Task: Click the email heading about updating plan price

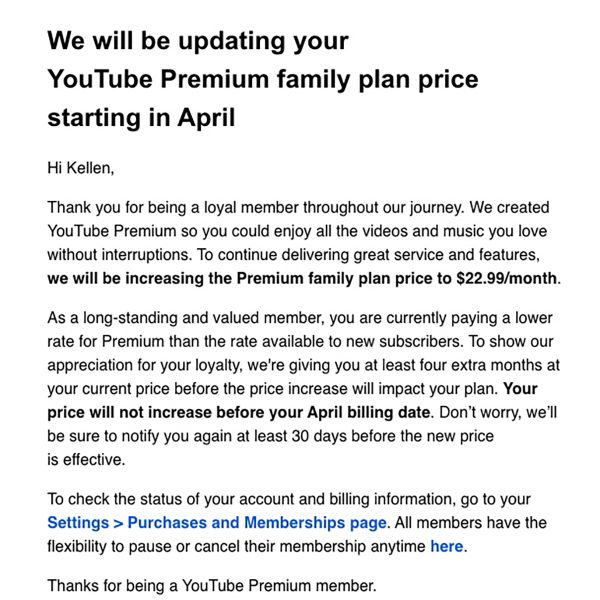Action: click(x=198, y=42)
